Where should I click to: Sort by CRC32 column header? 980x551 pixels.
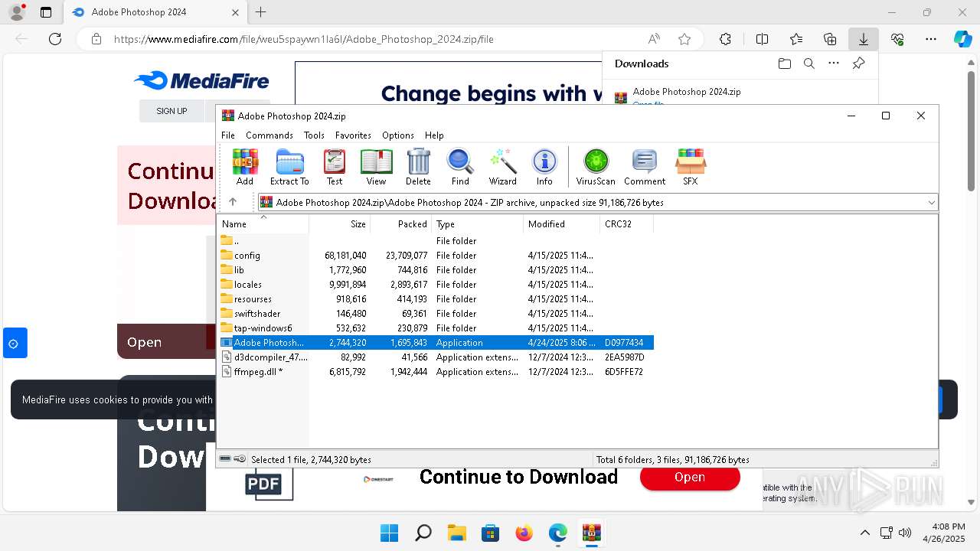(627, 224)
